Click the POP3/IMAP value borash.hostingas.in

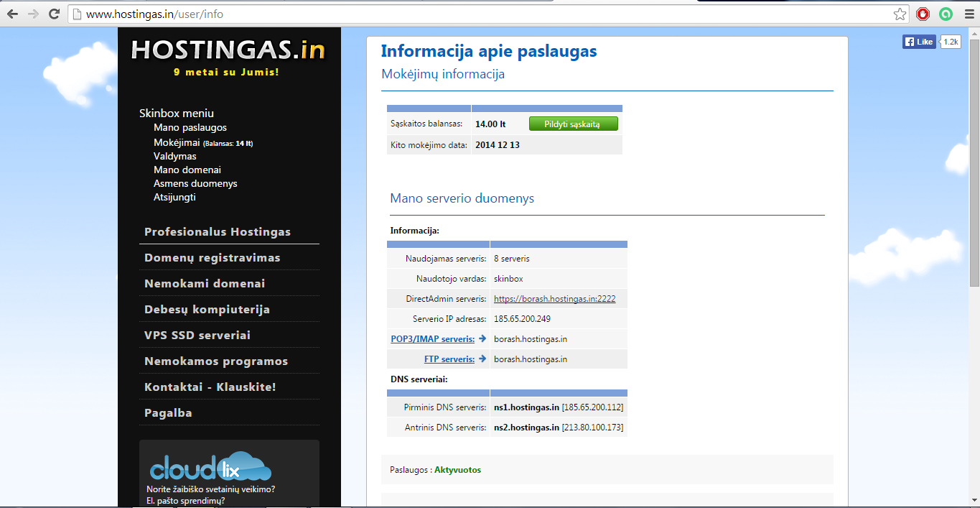coord(531,338)
